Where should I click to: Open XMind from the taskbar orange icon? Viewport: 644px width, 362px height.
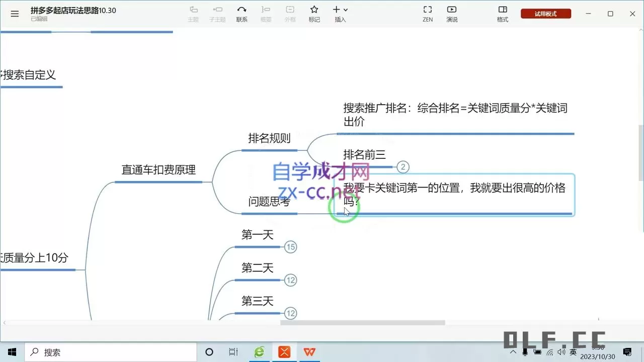pos(284,352)
